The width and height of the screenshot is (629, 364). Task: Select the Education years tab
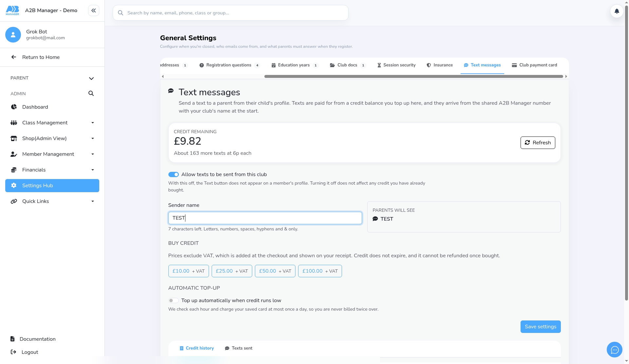click(x=295, y=65)
